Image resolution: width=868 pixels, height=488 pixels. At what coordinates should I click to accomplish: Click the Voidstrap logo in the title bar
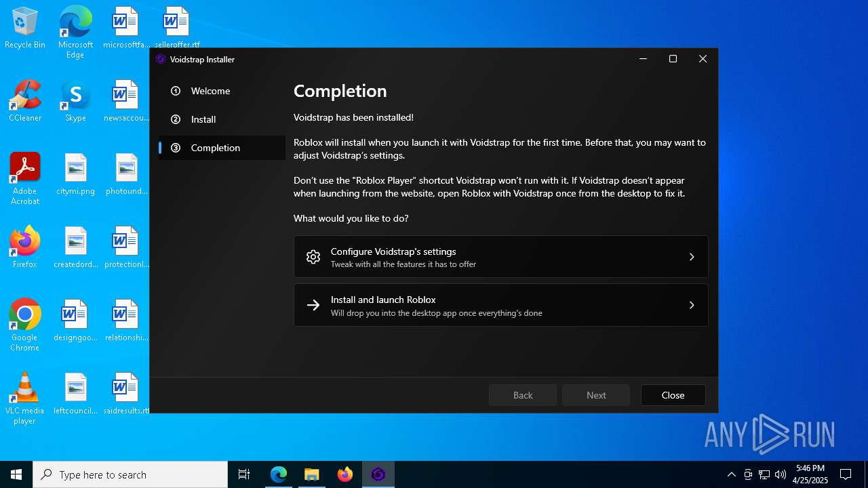tap(161, 59)
